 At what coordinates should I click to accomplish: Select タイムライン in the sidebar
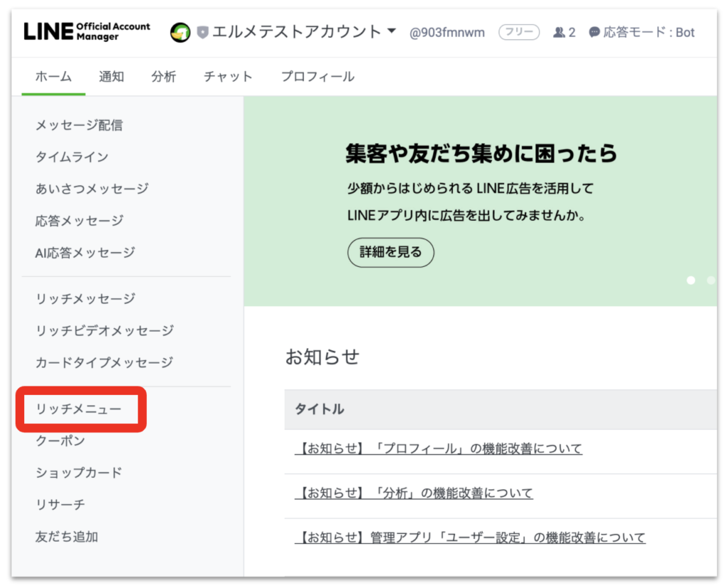click(72, 157)
